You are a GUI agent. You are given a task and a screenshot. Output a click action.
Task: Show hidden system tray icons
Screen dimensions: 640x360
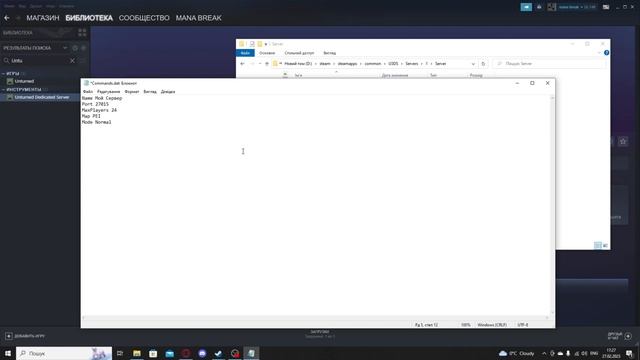[544, 353]
